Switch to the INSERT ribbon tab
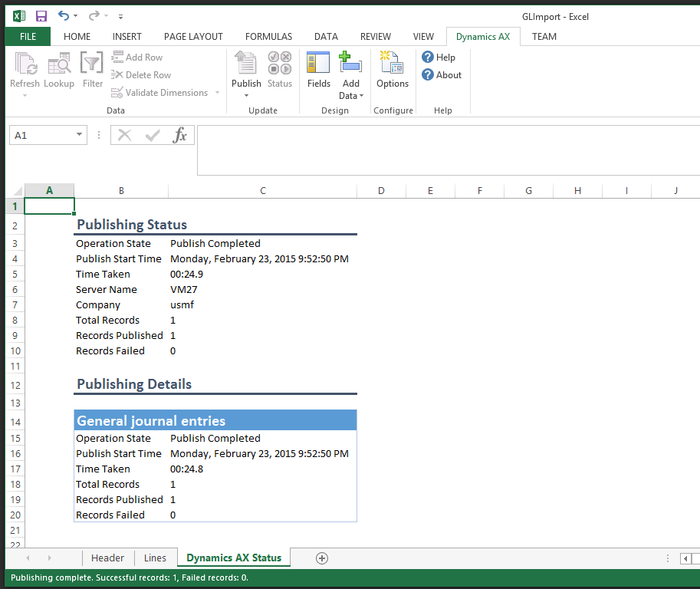The width and height of the screenshot is (700, 589). [x=127, y=37]
